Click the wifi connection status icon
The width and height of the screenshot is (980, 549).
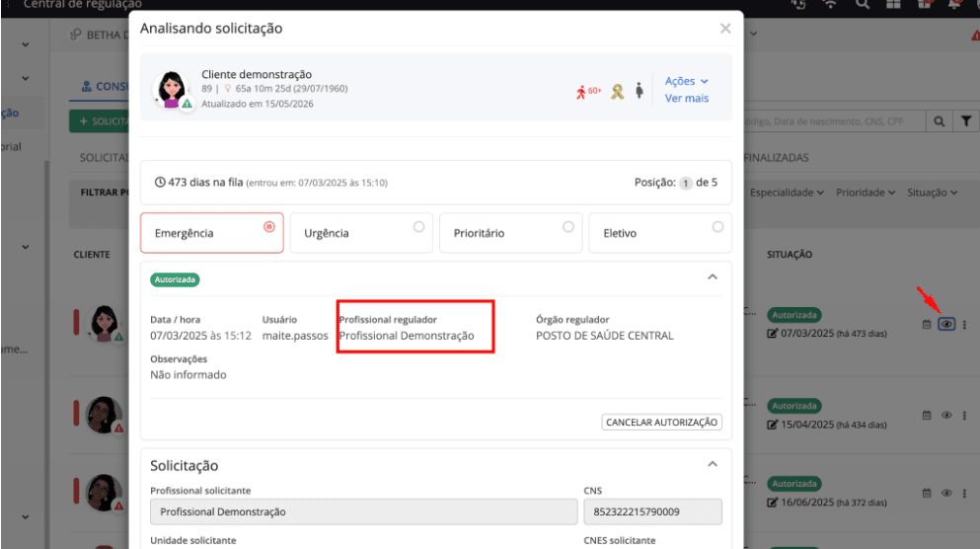click(x=830, y=4)
